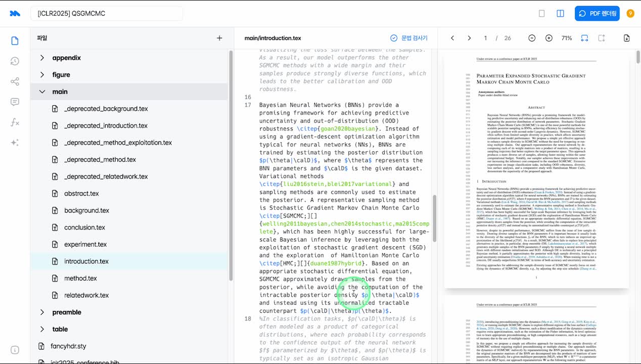The image size is (641, 364).
Task: Open the history icon in left sidebar
Action: (x=15, y=61)
